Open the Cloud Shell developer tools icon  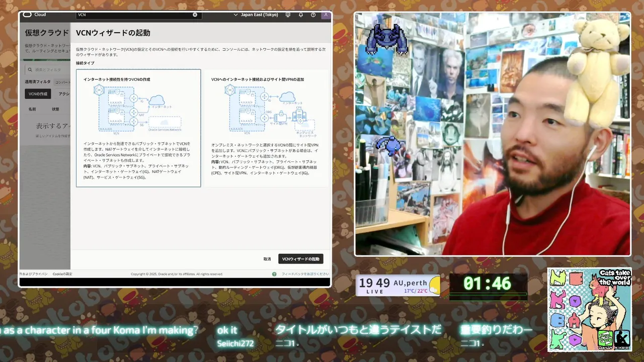point(288,15)
